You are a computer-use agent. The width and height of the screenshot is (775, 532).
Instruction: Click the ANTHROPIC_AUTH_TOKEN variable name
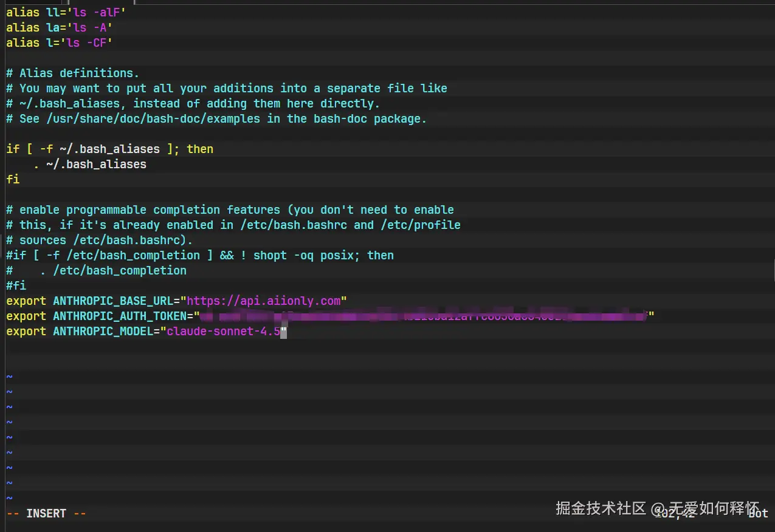[x=120, y=316]
